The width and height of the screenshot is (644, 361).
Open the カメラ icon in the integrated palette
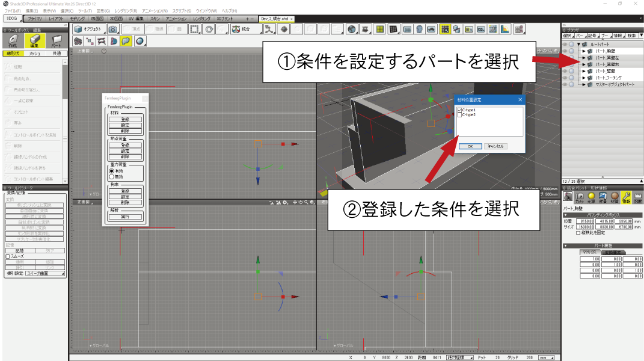579,197
